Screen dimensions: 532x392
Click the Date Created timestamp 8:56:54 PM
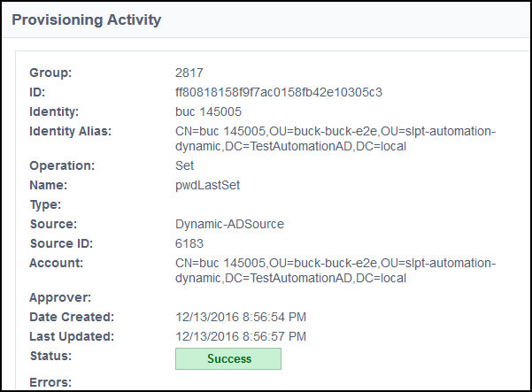point(242,317)
